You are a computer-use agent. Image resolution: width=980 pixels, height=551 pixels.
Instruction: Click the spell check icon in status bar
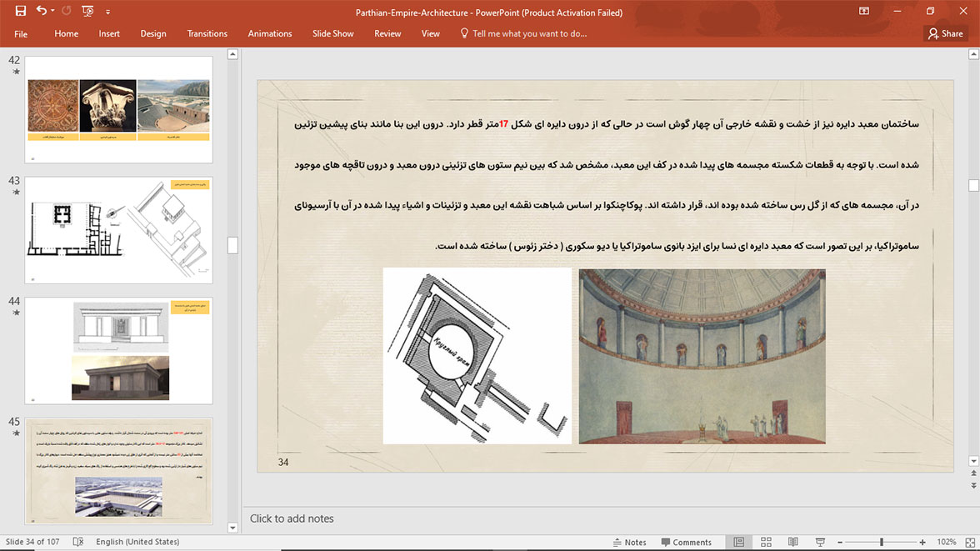(78, 542)
